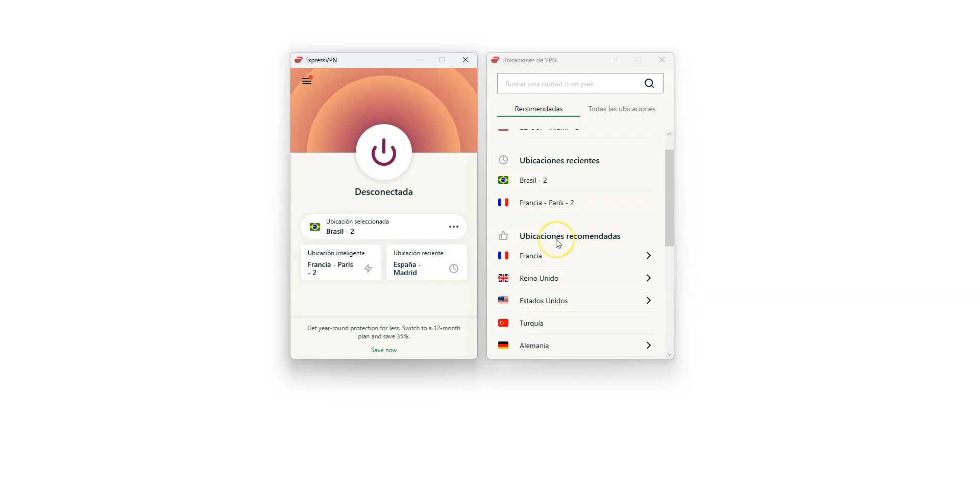
Task: Expand the Estados Unidos locations chevron
Action: tap(648, 301)
